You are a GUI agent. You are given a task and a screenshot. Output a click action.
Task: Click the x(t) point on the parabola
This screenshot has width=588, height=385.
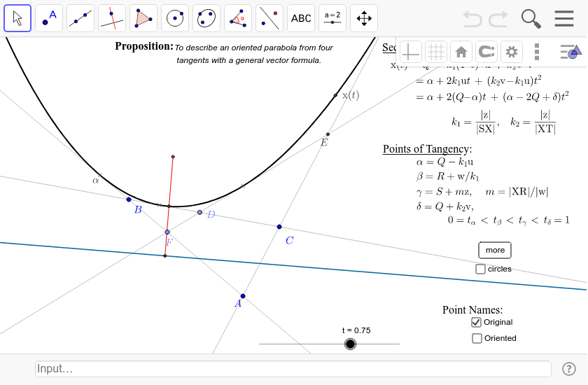[x=335, y=96]
